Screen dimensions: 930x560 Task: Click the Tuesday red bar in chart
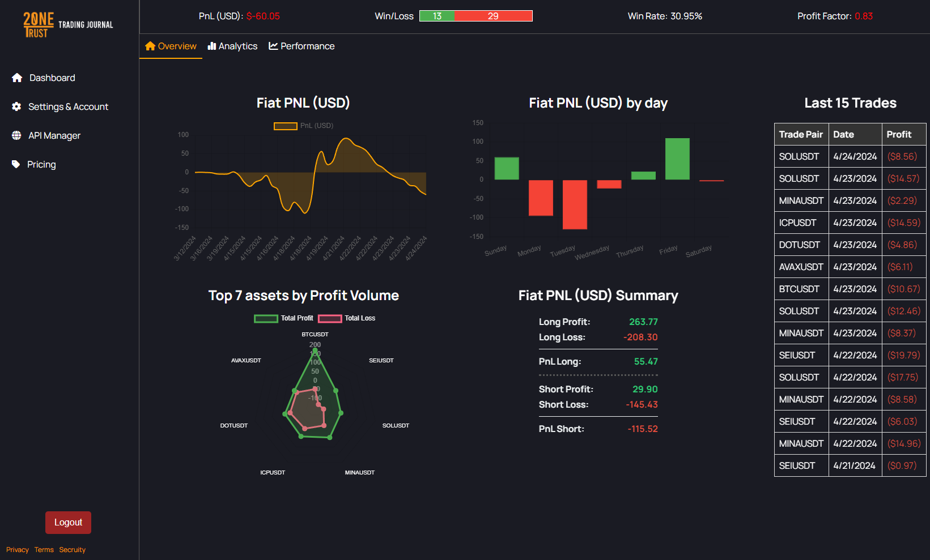(x=575, y=204)
